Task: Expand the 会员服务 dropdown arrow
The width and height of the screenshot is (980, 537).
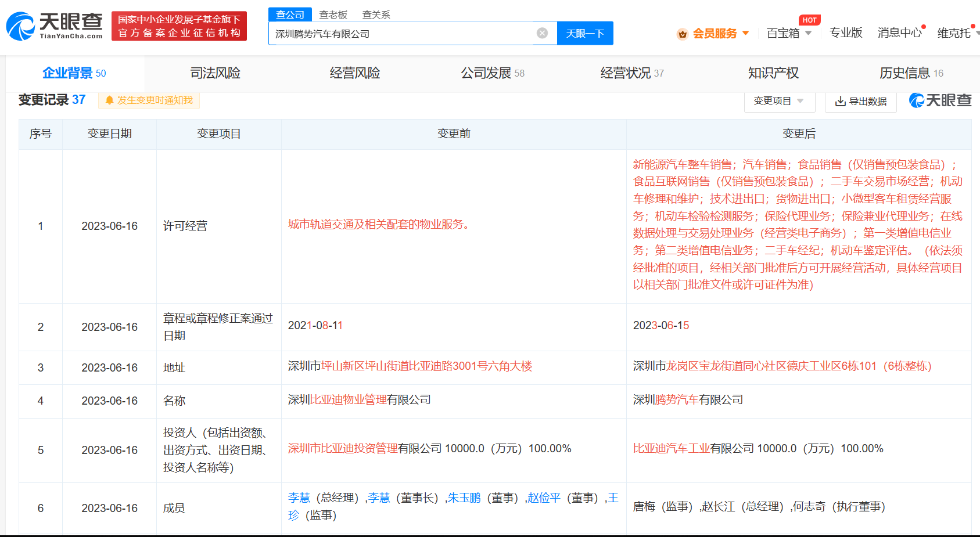Action: pyautogui.click(x=746, y=33)
